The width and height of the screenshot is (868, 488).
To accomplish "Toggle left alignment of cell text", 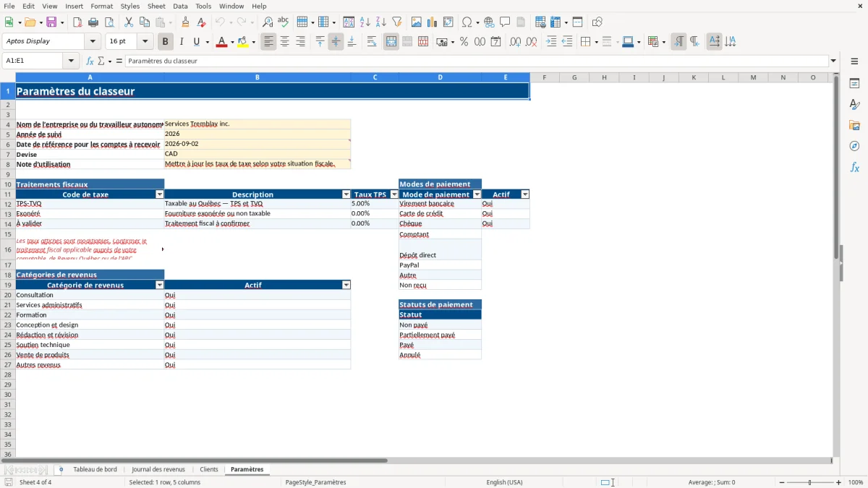I will pos(268,42).
